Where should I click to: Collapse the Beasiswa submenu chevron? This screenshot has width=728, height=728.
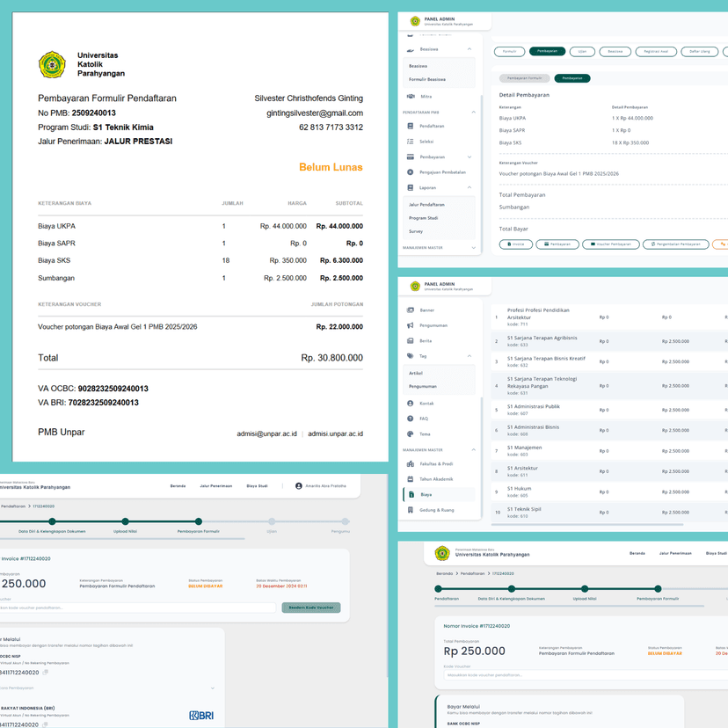point(470,49)
